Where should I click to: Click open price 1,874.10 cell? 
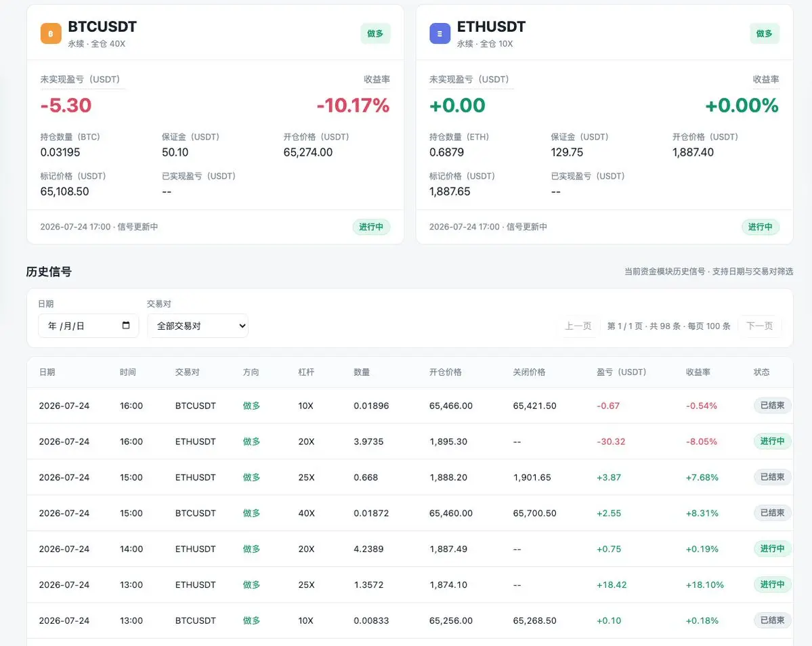448,584
